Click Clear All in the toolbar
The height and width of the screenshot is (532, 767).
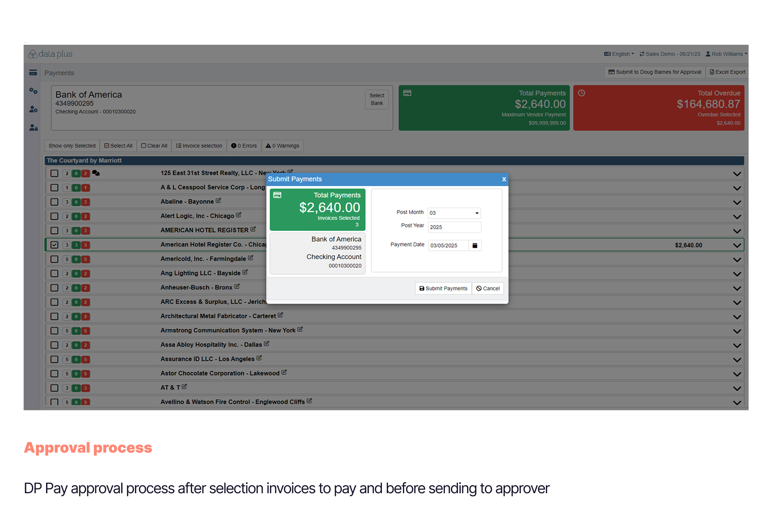tap(154, 146)
